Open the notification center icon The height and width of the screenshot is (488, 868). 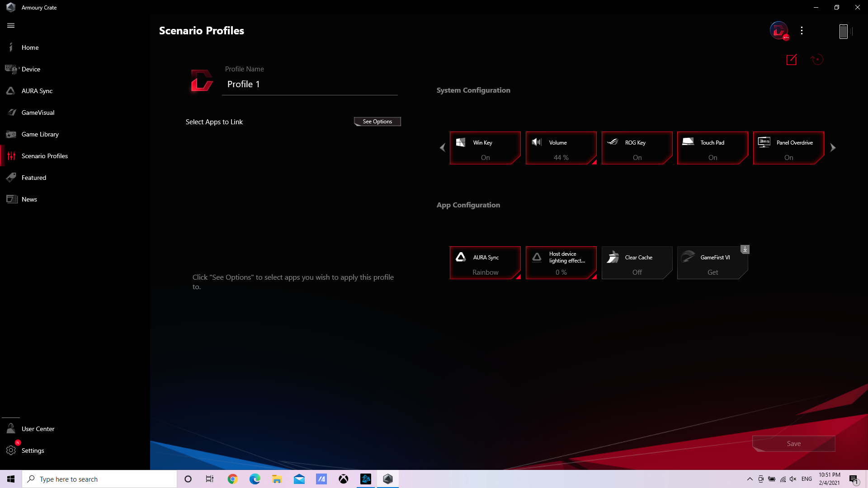(x=854, y=479)
